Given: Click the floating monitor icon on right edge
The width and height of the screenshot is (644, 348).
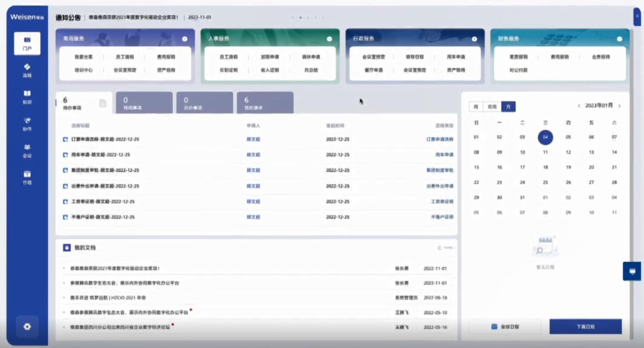Looking at the screenshot, I should 632,271.
